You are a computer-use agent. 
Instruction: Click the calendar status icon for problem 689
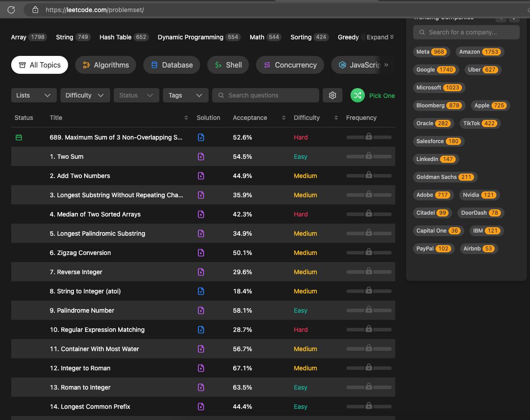tap(19, 137)
